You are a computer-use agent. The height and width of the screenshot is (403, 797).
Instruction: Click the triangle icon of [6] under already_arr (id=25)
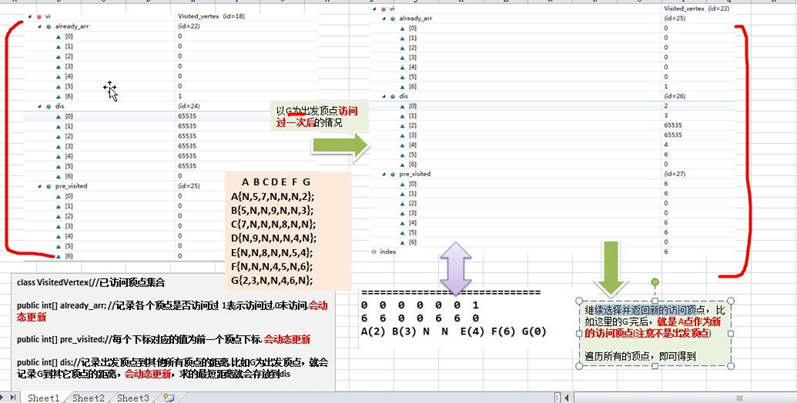[x=403, y=86]
